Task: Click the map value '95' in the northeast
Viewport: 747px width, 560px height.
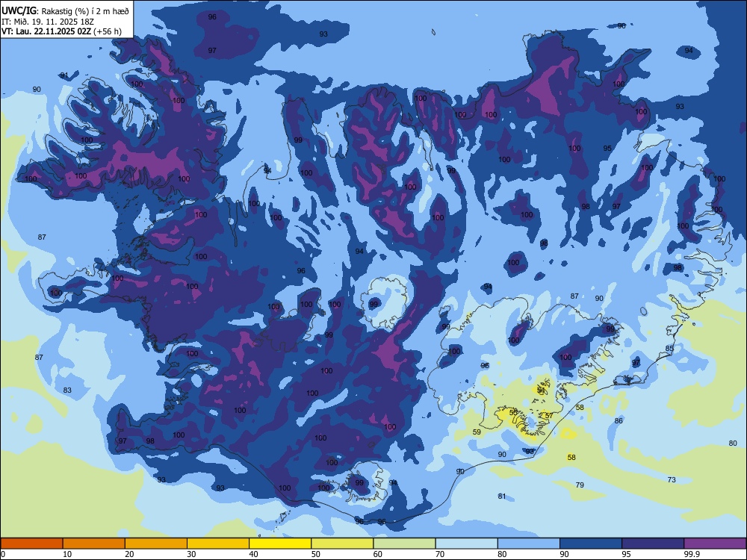Action: (x=607, y=148)
